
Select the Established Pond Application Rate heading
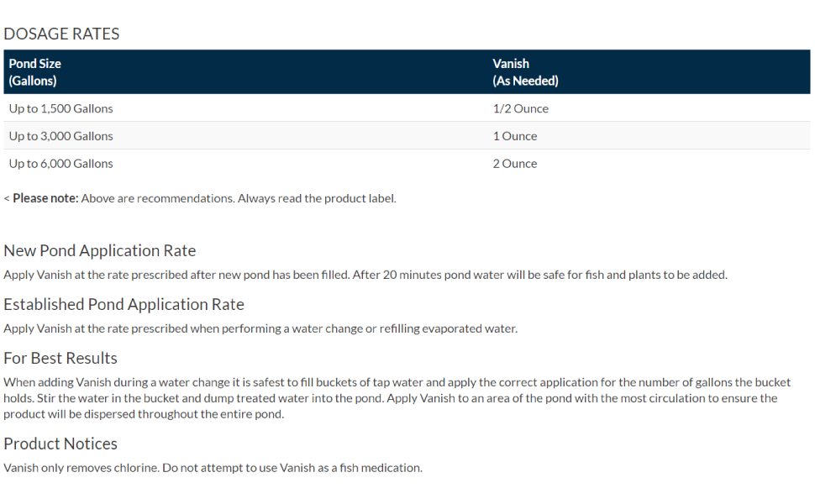point(124,305)
